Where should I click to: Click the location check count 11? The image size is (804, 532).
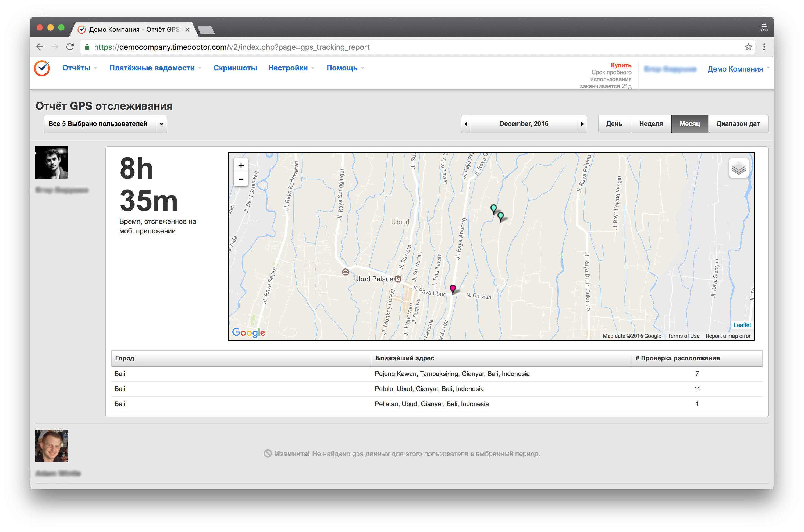tap(697, 389)
